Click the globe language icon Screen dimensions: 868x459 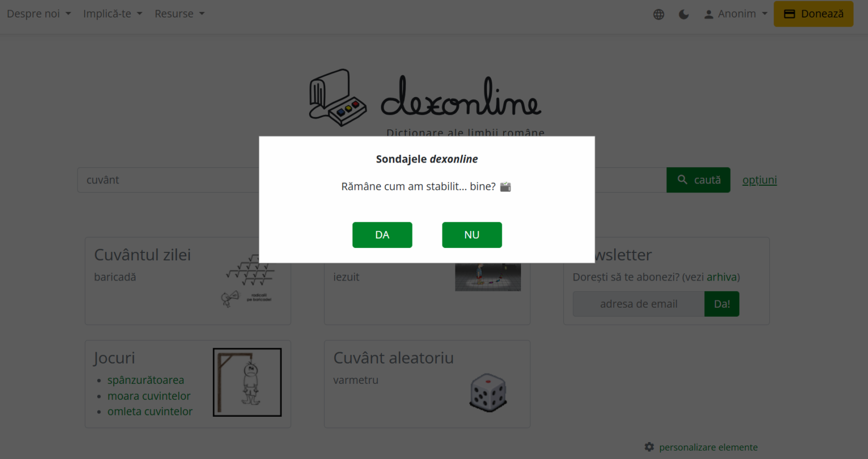658,14
